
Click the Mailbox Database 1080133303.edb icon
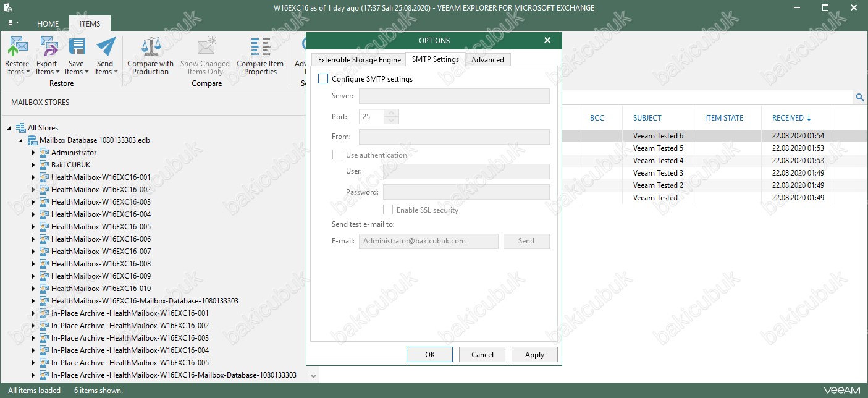pos(33,140)
